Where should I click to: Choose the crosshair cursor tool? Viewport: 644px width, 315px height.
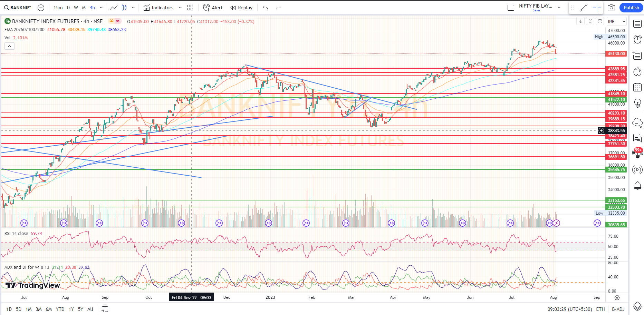[597, 8]
